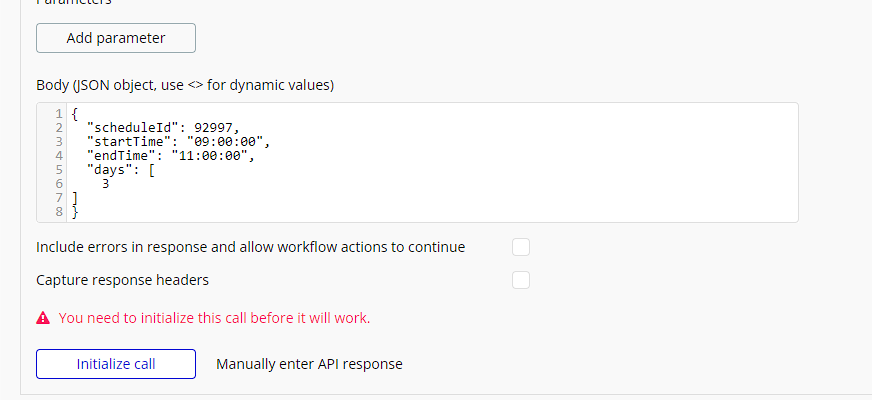Open Manually enter API response

tap(309, 364)
